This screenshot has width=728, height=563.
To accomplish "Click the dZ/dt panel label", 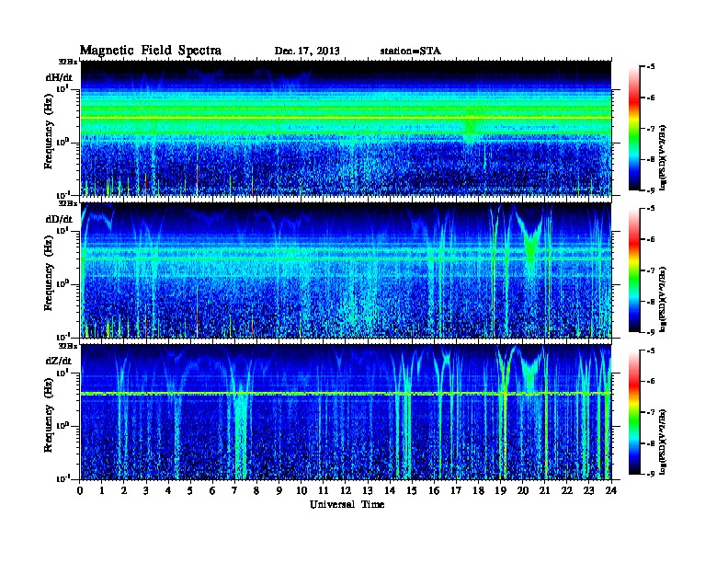I will pyautogui.click(x=59, y=361).
